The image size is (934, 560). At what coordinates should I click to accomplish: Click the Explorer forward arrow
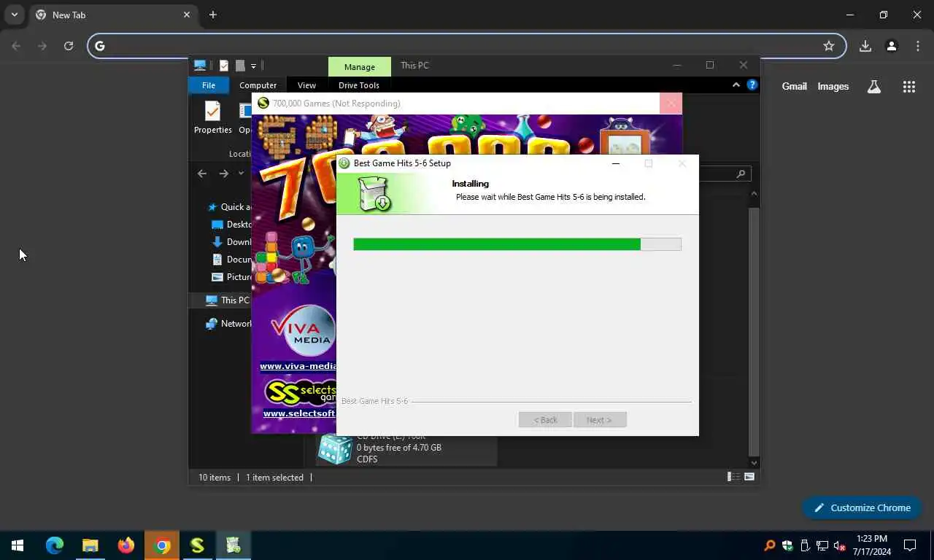point(224,174)
